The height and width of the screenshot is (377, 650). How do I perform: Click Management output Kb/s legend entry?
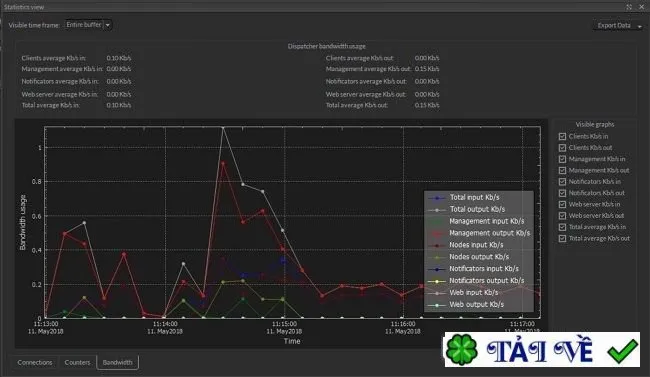pos(479,233)
